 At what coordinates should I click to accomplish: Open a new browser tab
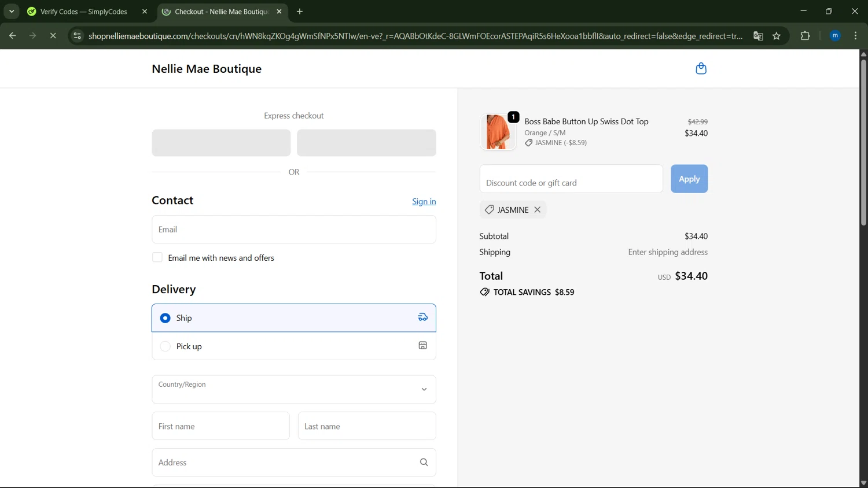[300, 12]
